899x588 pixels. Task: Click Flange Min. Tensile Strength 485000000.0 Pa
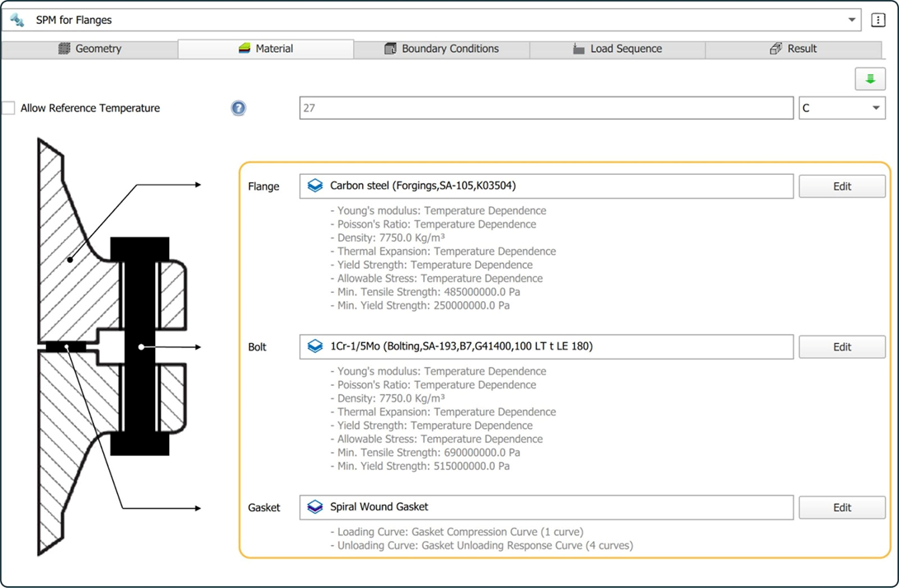tap(426, 292)
